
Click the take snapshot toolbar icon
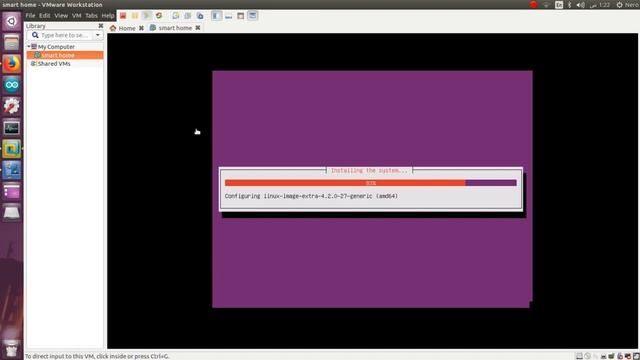tap(176, 16)
